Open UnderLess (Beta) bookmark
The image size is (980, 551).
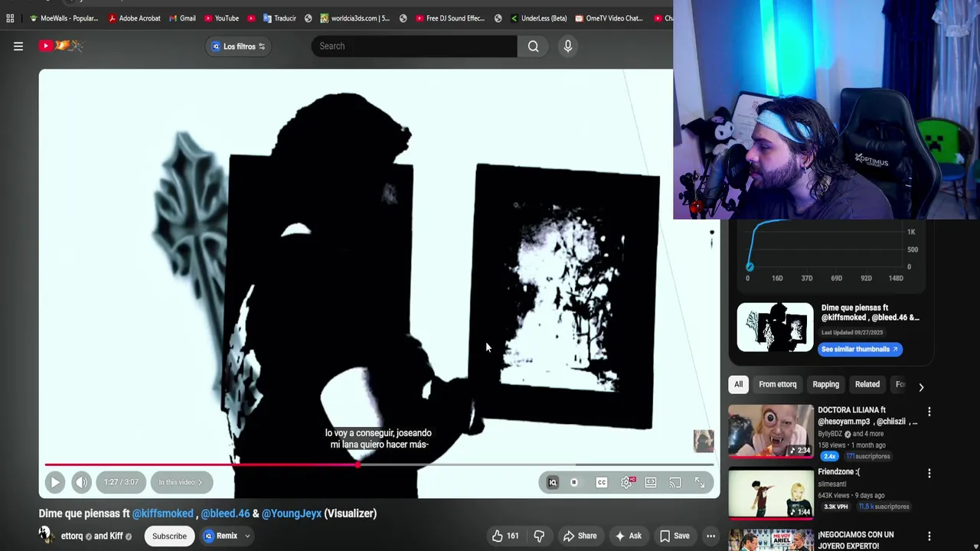(x=538, y=18)
